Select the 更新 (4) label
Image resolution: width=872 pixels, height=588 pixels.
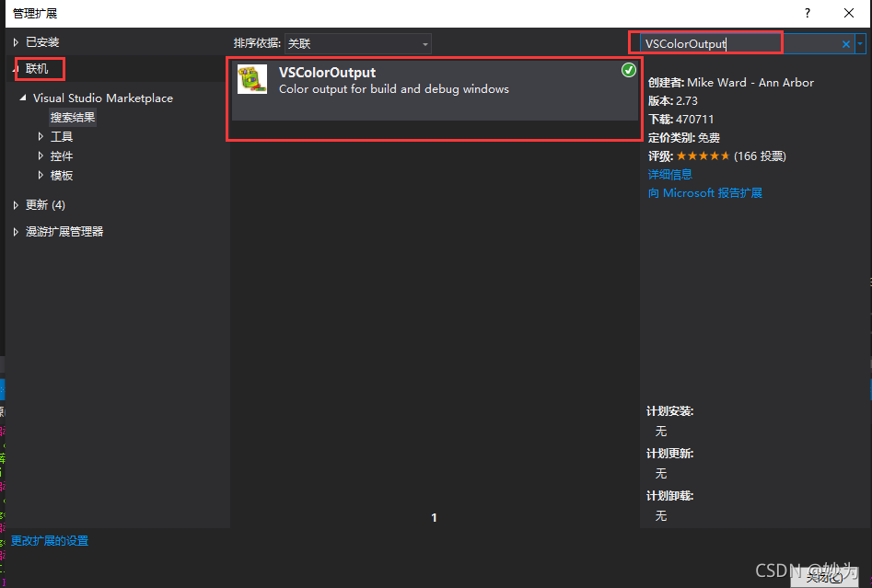click(x=46, y=205)
